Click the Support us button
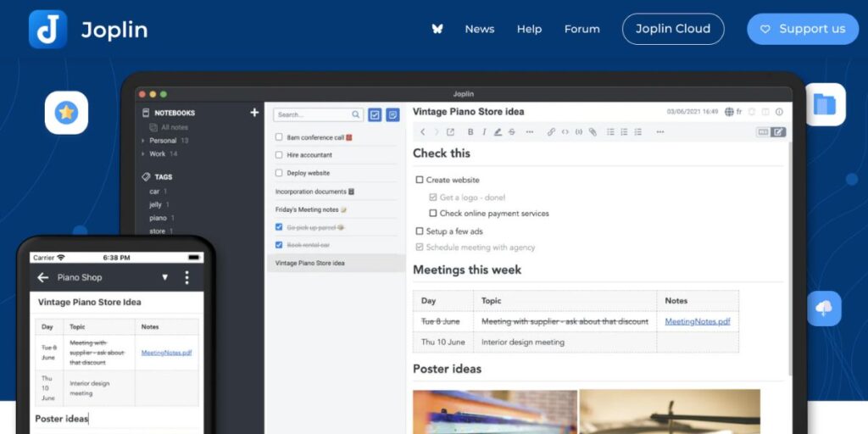The image size is (868, 434). 803,29
